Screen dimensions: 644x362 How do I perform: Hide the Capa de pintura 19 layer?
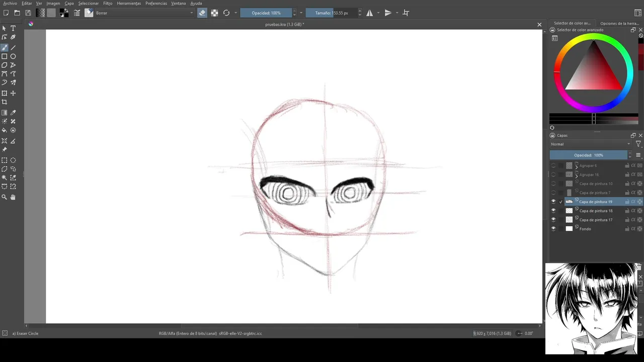[x=553, y=202]
